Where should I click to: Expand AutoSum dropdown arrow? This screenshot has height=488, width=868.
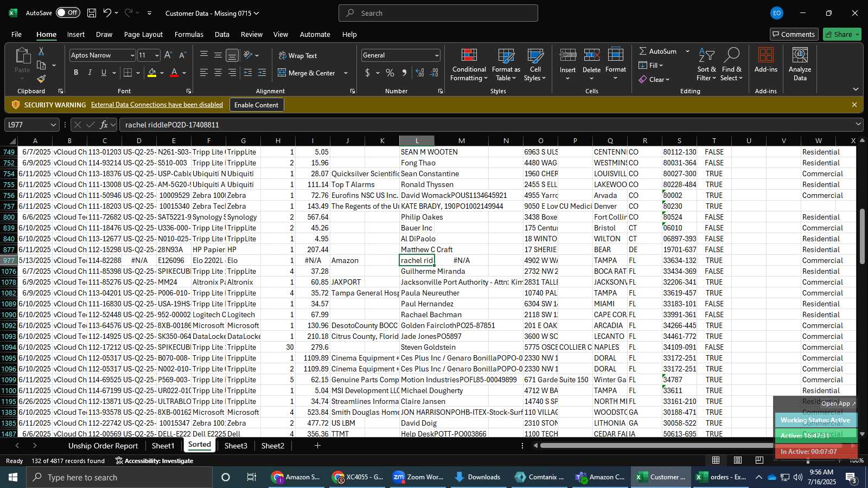point(687,51)
